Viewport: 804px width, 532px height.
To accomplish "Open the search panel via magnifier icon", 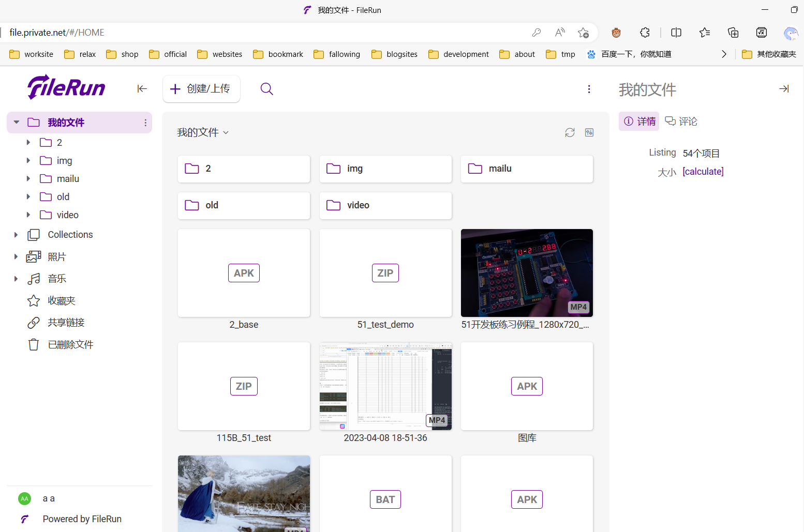I will [x=266, y=88].
